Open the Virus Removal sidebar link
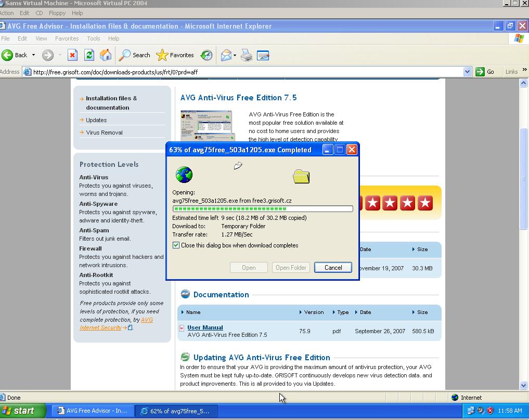 [104, 133]
